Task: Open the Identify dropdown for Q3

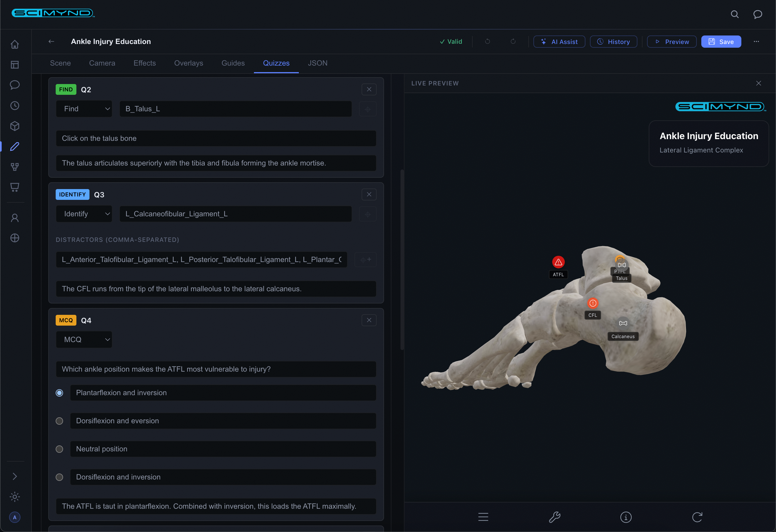Action: 84,213
